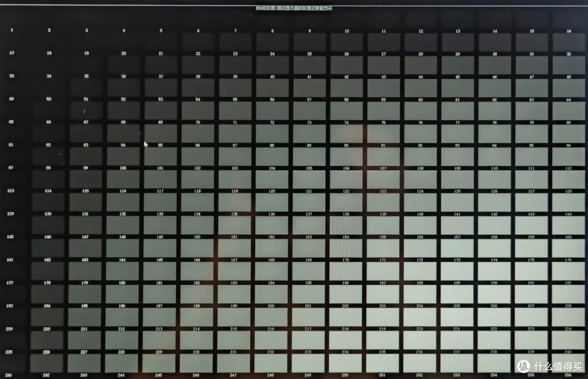
Task: Click the number label 62
Action: (x=494, y=100)
